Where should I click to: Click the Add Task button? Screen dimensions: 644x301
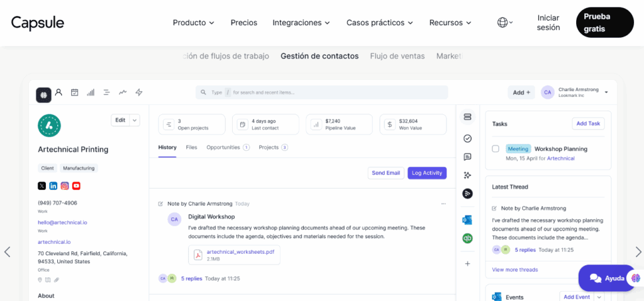pyautogui.click(x=588, y=123)
